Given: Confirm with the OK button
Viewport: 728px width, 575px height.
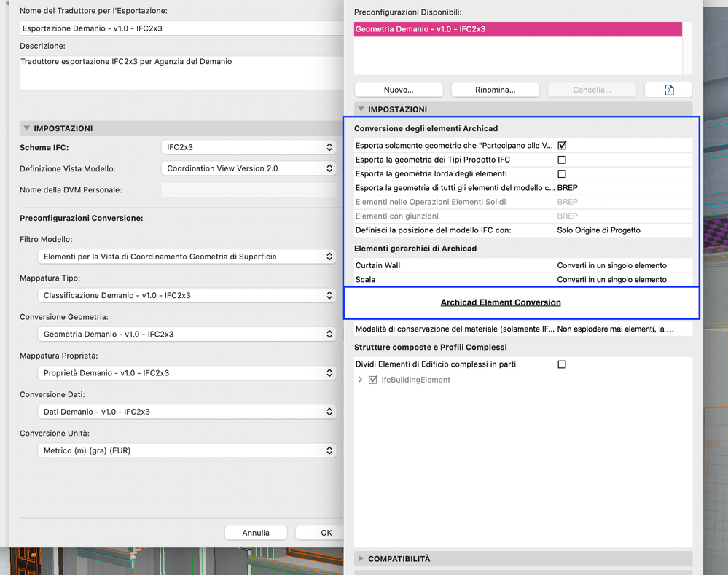Looking at the screenshot, I should [x=321, y=533].
